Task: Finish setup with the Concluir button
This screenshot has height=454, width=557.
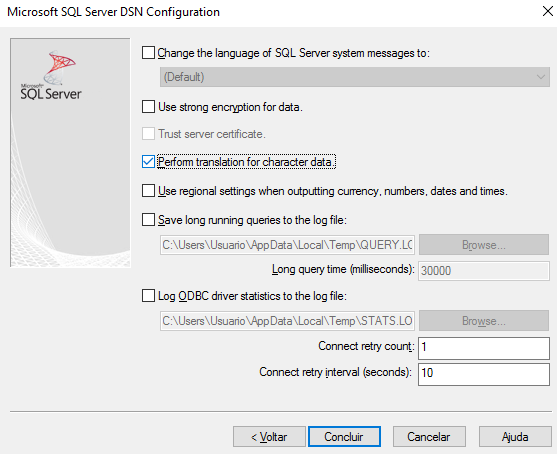Action: point(344,437)
